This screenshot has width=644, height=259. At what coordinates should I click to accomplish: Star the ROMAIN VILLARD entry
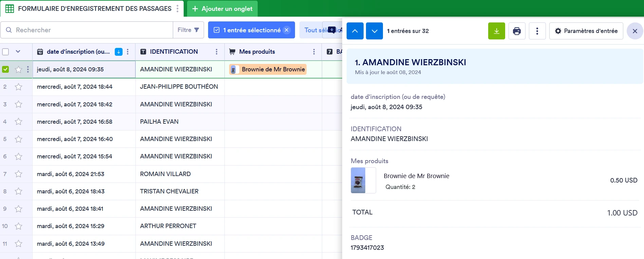coord(19,174)
